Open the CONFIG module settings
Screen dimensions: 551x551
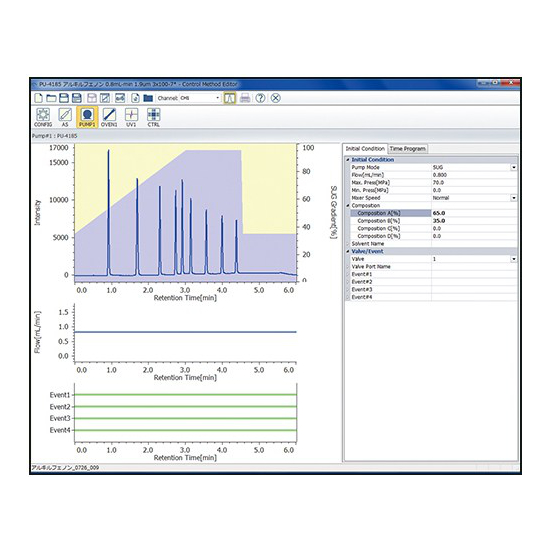pos(43,117)
